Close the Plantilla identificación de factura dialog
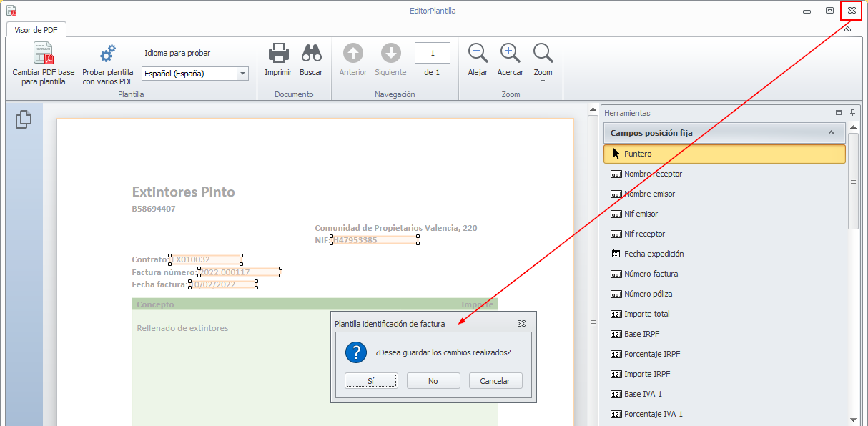 point(522,324)
